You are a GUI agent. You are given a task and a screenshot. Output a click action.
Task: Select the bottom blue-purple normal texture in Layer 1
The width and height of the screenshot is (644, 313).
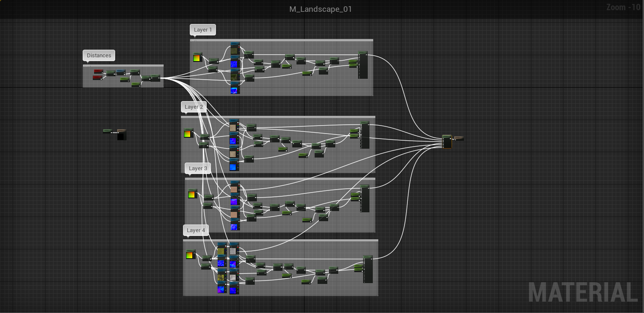(235, 88)
